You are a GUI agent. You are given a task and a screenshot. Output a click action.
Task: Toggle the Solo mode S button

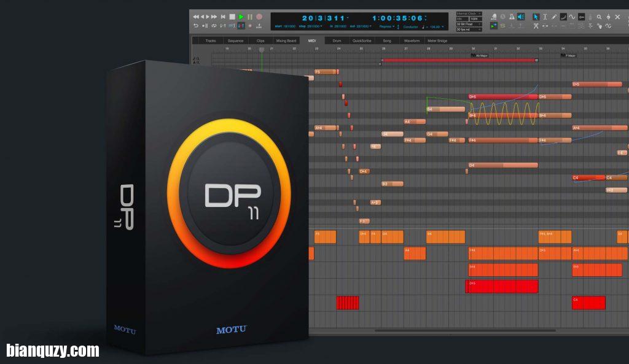[502, 26]
